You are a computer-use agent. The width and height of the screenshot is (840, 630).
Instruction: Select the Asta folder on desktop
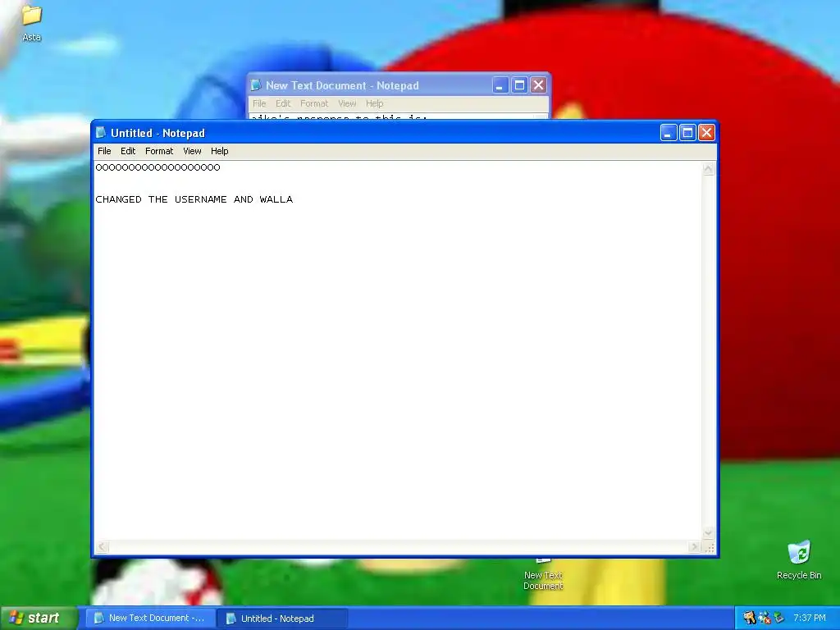click(x=32, y=24)
